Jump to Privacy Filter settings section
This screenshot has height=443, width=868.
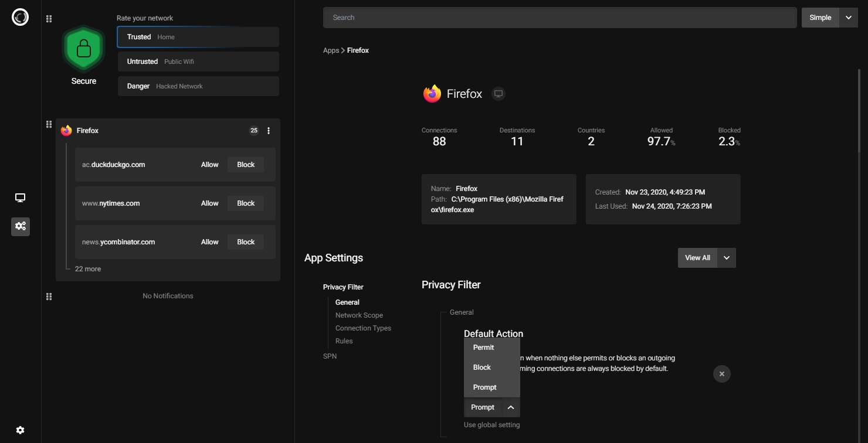pos(343,287)
